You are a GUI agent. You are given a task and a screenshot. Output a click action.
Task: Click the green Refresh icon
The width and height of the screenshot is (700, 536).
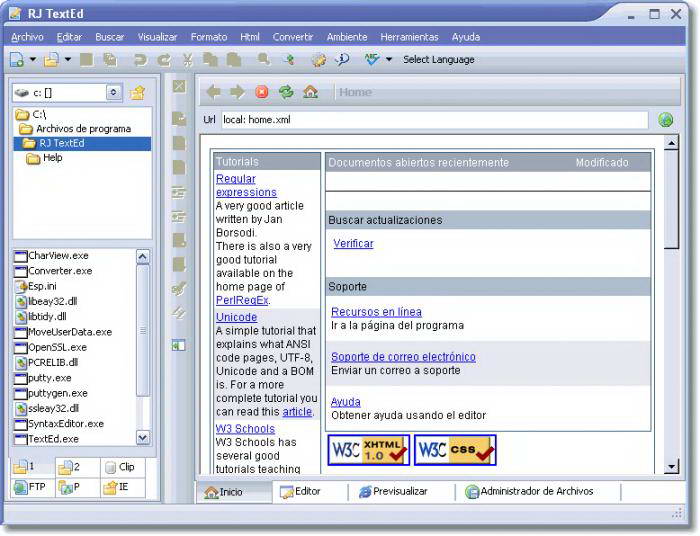(x=286, y=92)
